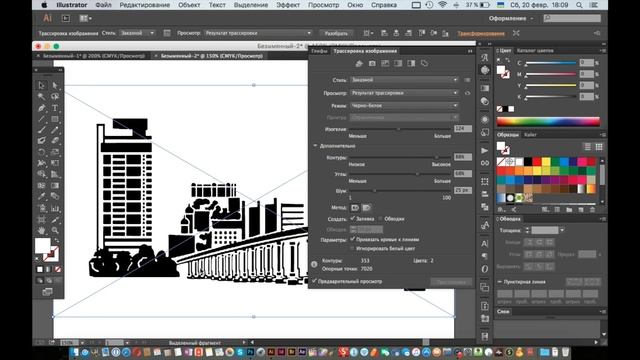Open the Просмотр dropdown in control bar
640x360 pixels.
click(x=258, y=33)
